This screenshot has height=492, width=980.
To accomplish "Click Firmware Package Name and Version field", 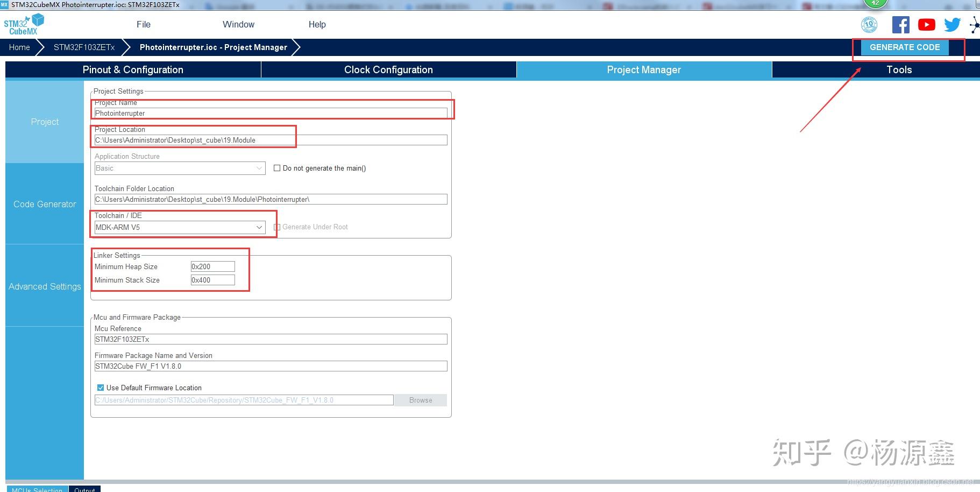I will pyautogui.click(x=271, y=366).
